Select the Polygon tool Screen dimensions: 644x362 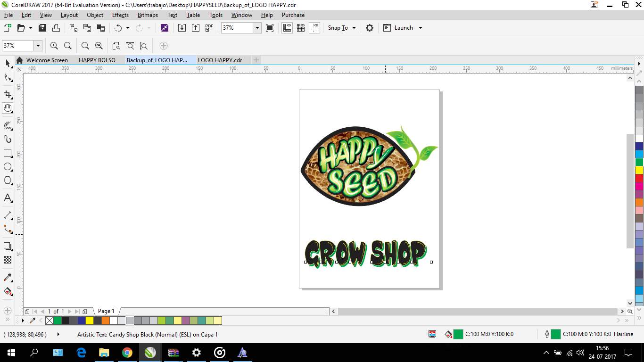[8, 181]
